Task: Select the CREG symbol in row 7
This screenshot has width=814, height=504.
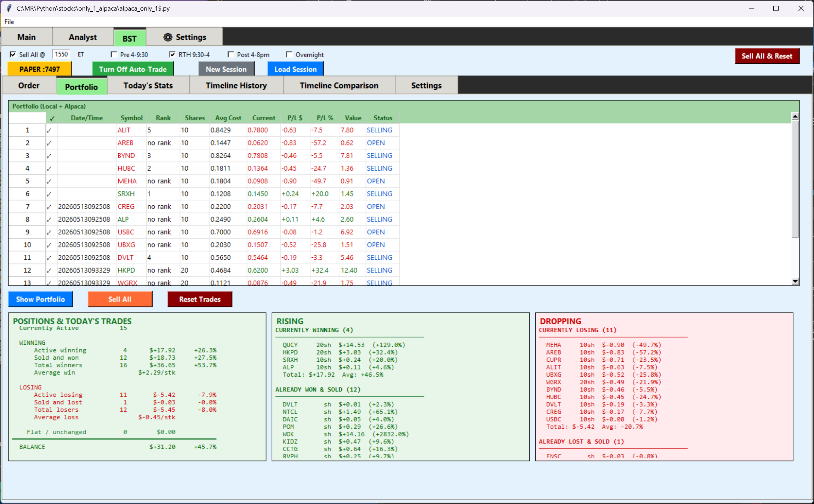Action: [126, 207]
